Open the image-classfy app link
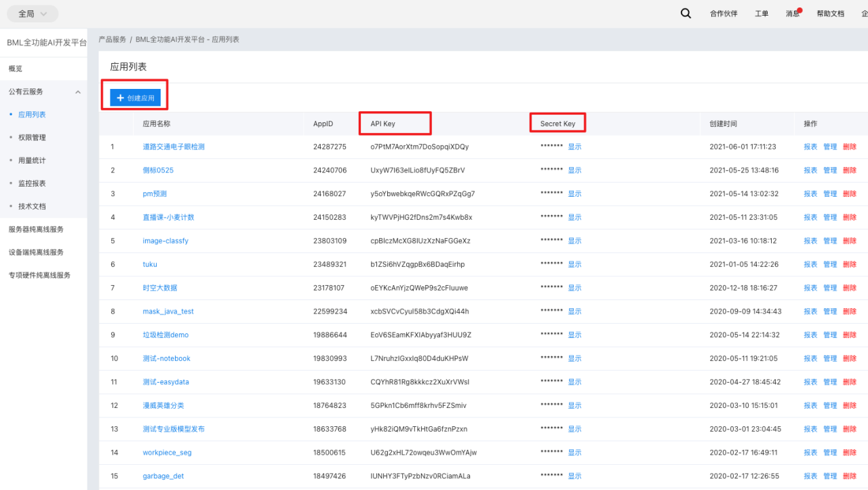Image resolution: width=868 pixels, height=490 pixels. 165,241
